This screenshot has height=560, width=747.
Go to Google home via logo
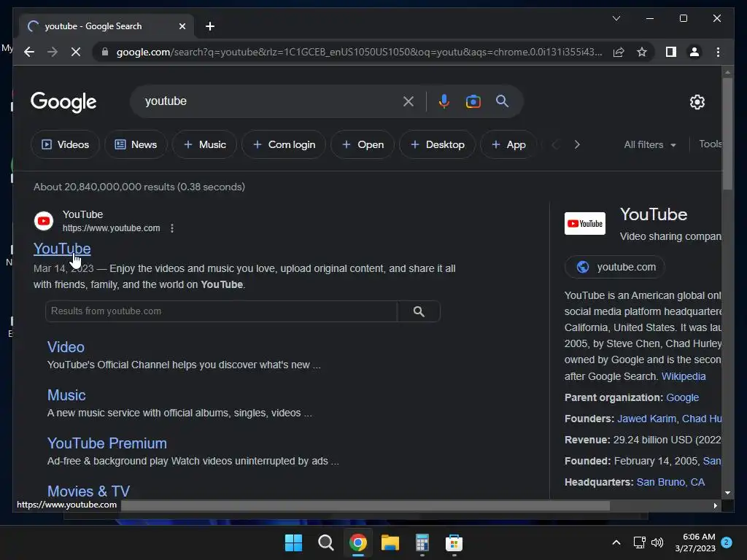pyautogui.click(x=63, y=102)
